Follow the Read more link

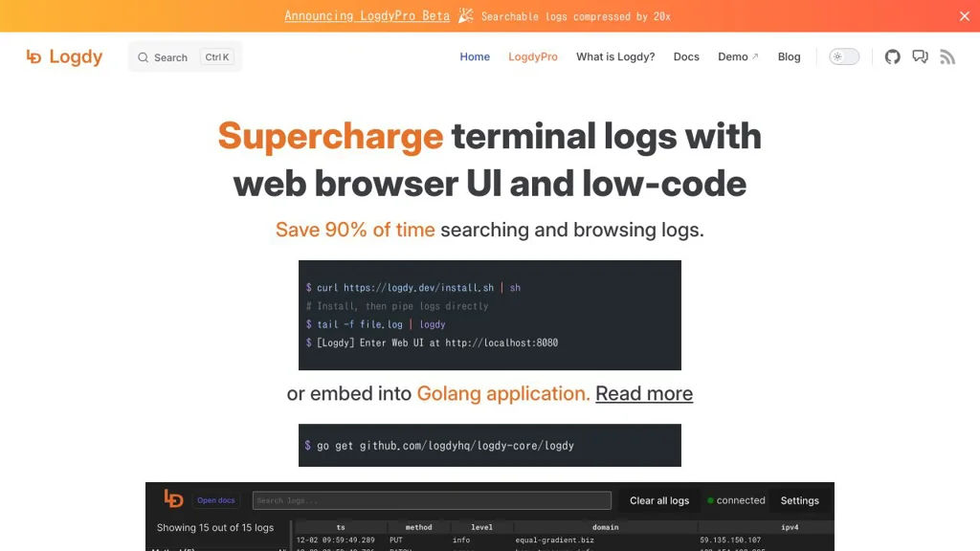[644, 393]
